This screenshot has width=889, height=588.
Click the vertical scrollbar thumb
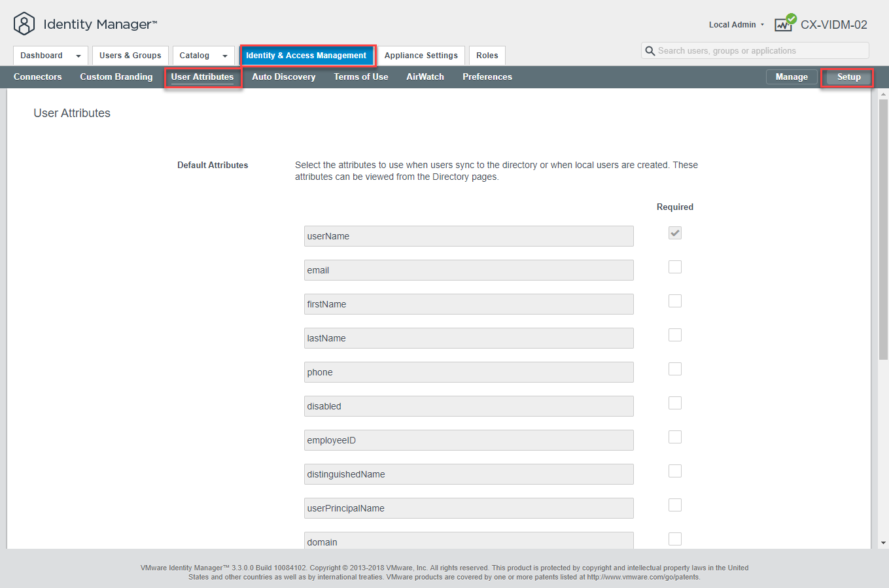[883, 229]
